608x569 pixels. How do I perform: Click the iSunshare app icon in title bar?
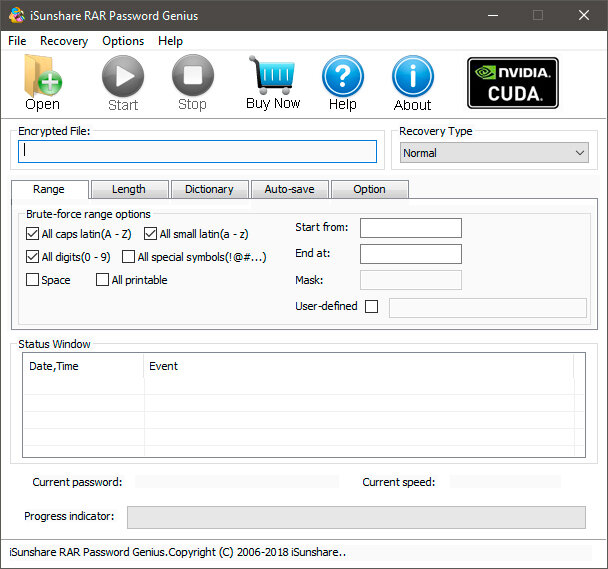click(17, 16)
